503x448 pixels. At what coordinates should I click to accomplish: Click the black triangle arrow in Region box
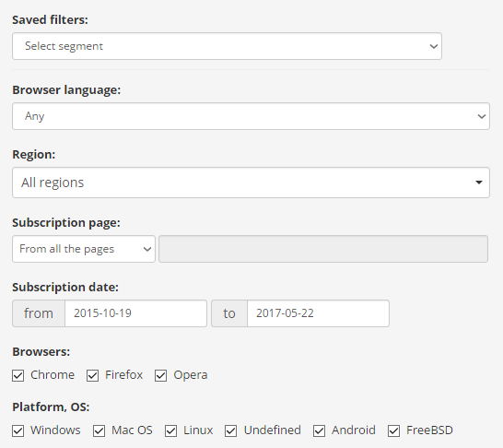[x=479, y=183]
